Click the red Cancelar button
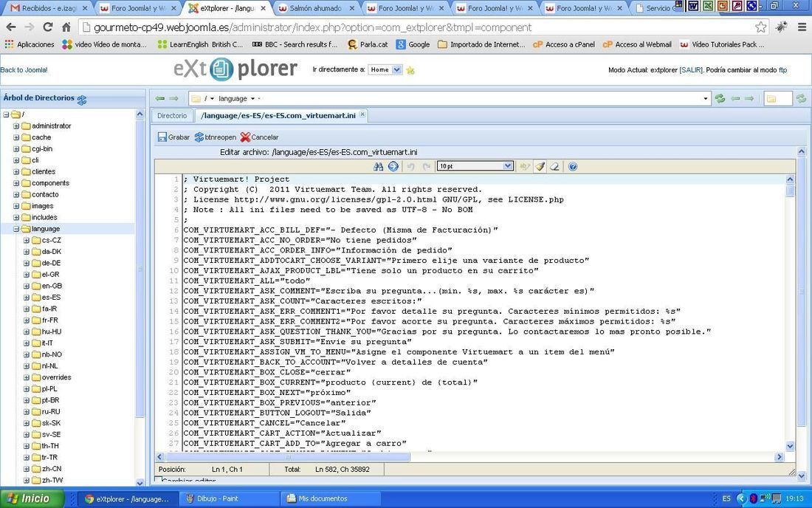 [x=259, y=137]
